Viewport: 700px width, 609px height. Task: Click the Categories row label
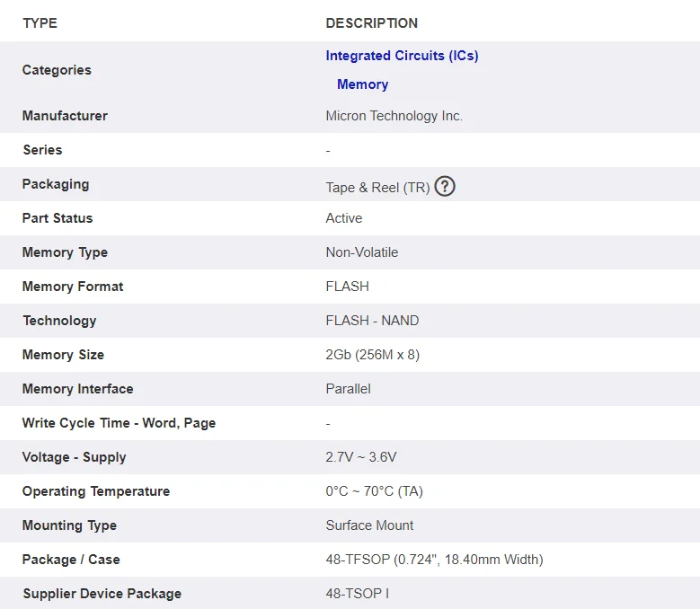[57, 70]
